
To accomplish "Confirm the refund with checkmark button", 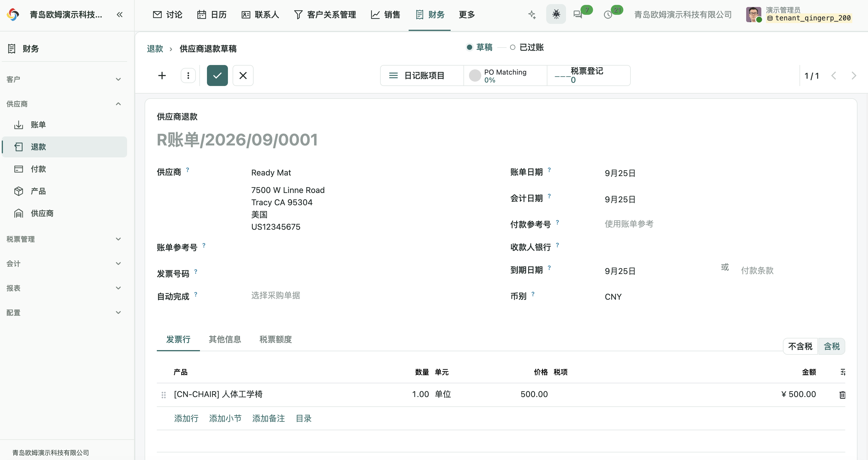I will [x=217, y=76].
